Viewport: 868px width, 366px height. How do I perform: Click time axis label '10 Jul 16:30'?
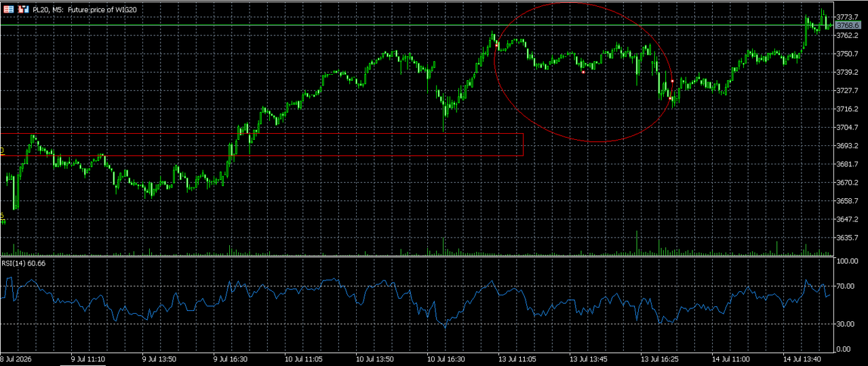click(446, 358)
